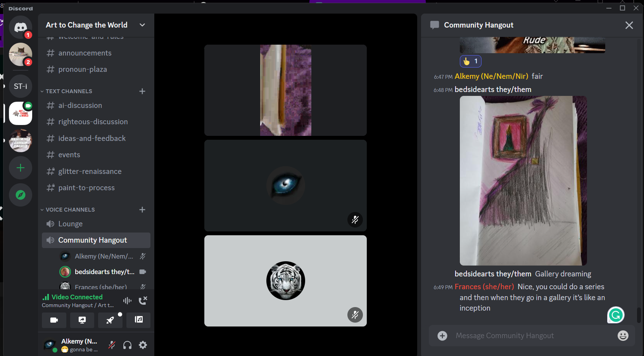Start an activity with rocket icon
The height and width of the screenshot is (356, 644).
110,320
